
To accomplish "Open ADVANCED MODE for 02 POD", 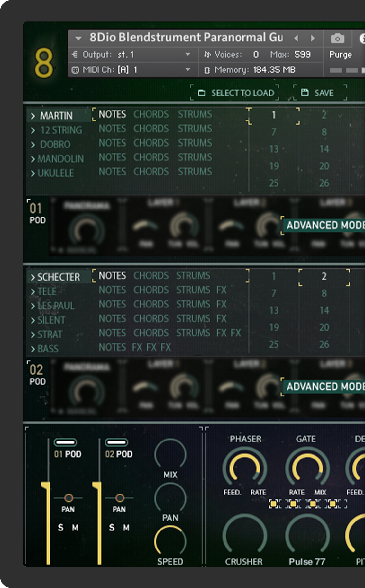I will [325, 387].
